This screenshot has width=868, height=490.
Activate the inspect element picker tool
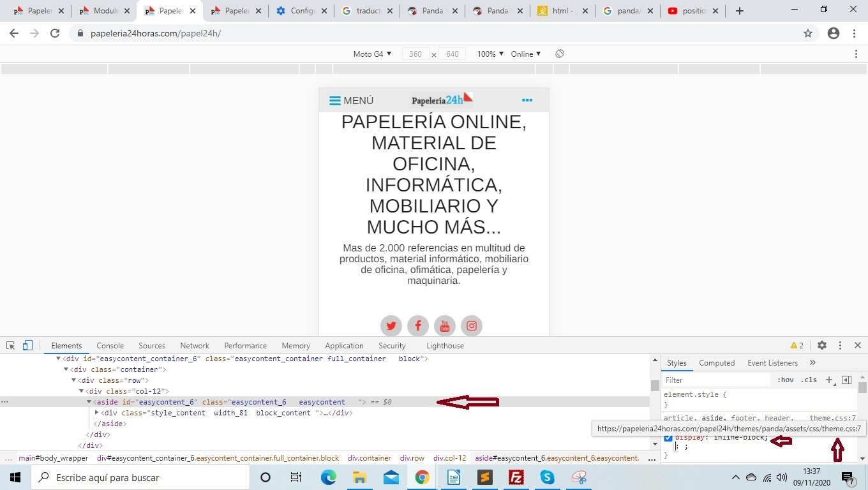(x=11, y=346)
